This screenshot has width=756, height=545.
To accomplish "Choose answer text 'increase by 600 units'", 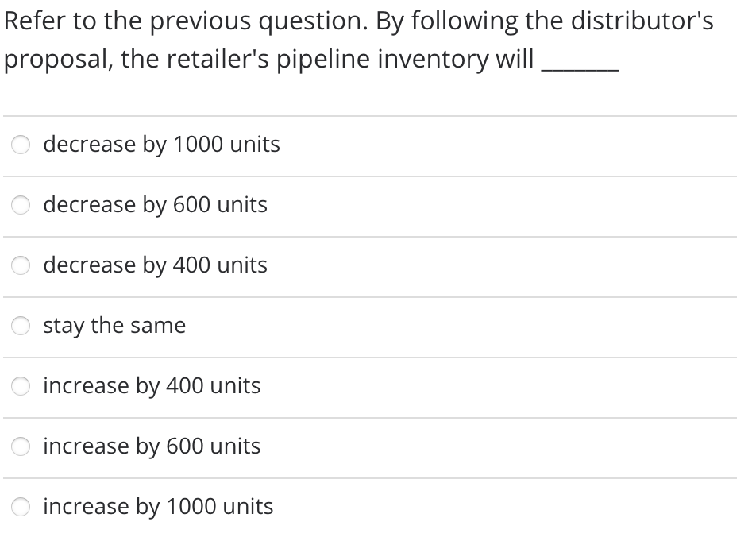I will 152,446.
